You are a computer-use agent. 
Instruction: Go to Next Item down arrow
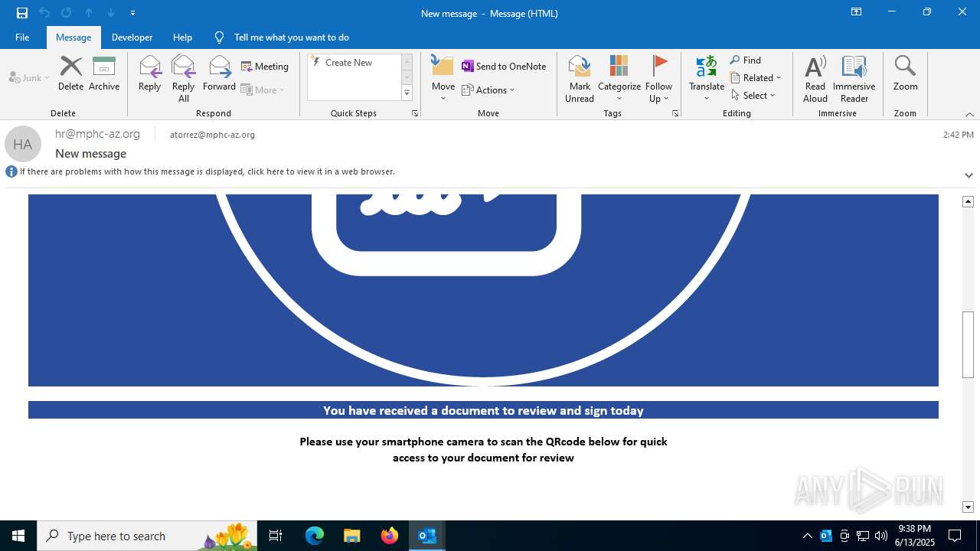pos(111,13)
